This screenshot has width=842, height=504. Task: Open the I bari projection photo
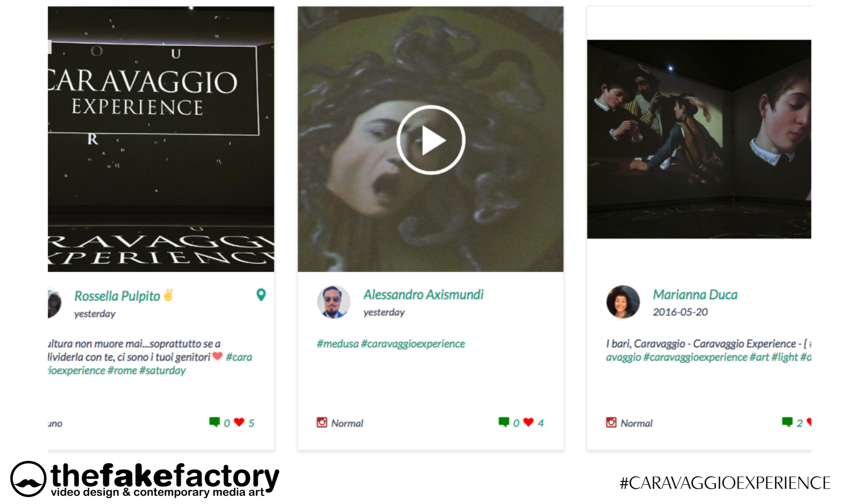pos(699,139)
